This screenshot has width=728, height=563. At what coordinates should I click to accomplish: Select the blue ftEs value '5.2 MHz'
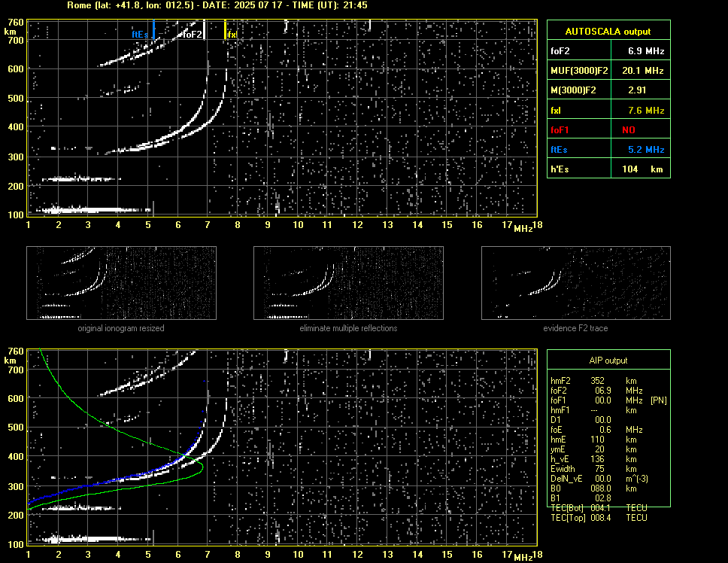click(646, 150)
